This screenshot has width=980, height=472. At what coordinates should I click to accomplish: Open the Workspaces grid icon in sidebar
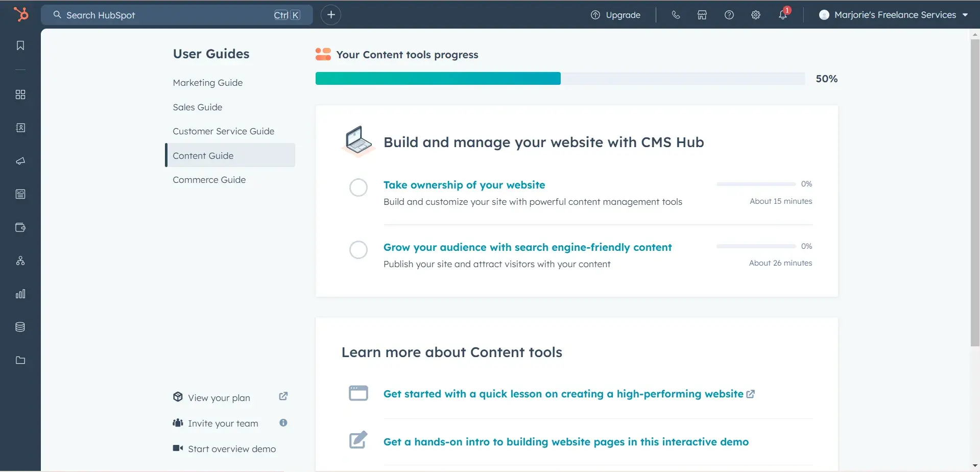pos(20,95)
